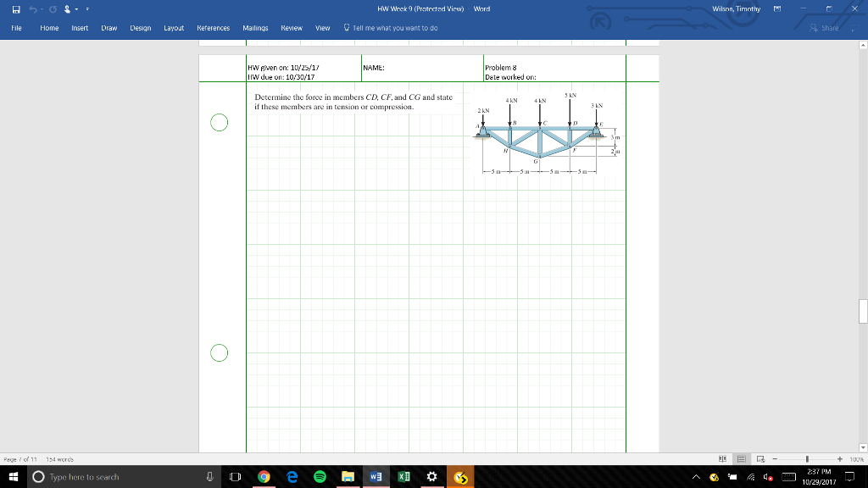Image resolution: width=868 pixels, height=488 pixels.
Task: Switch to the References ribbon tab
Action: click(x=213, y=27)
